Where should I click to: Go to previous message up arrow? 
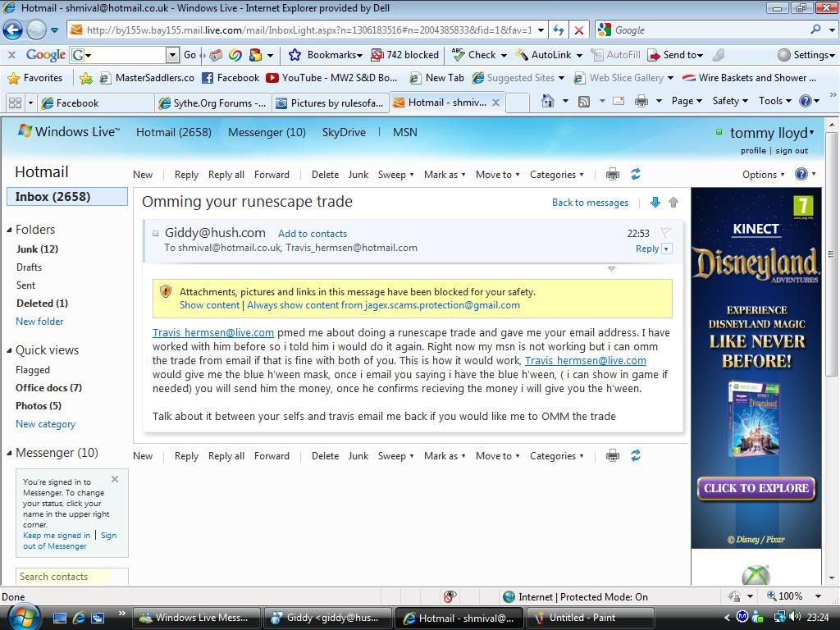point(673,203)
